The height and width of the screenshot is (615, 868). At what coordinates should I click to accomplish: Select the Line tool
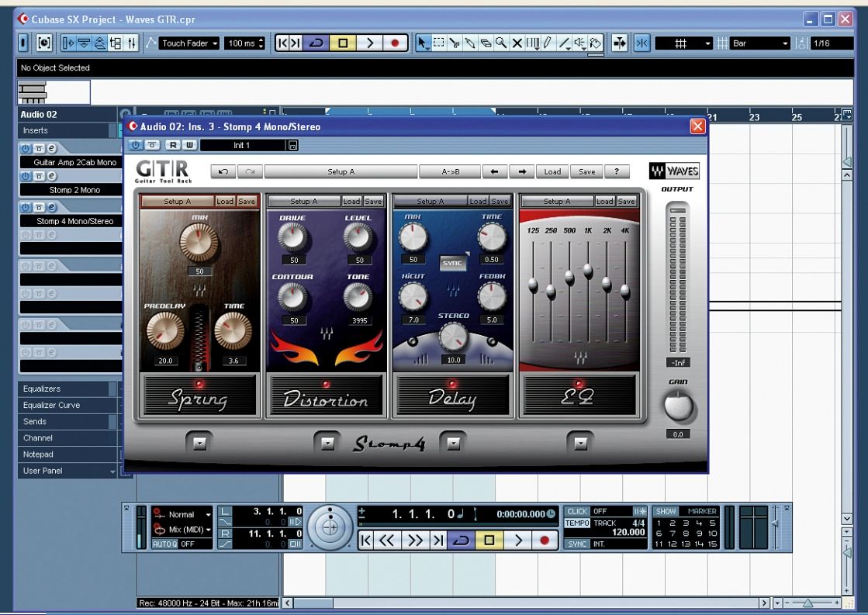pyautogui.click(x=564, y=43)
